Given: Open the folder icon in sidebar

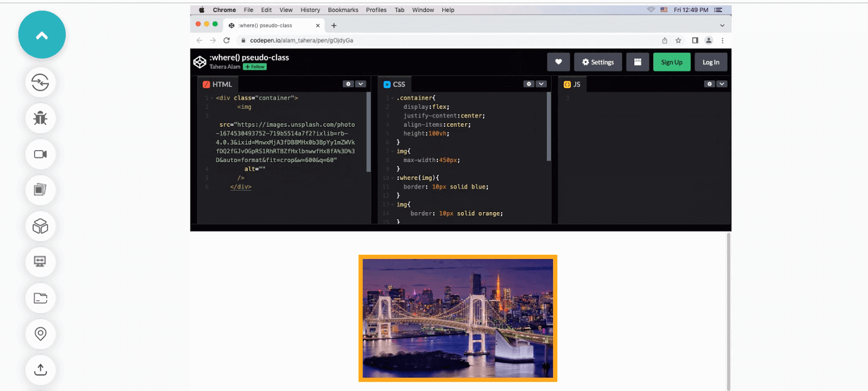Looking at the screenshot, I should [x=40, y=298].
